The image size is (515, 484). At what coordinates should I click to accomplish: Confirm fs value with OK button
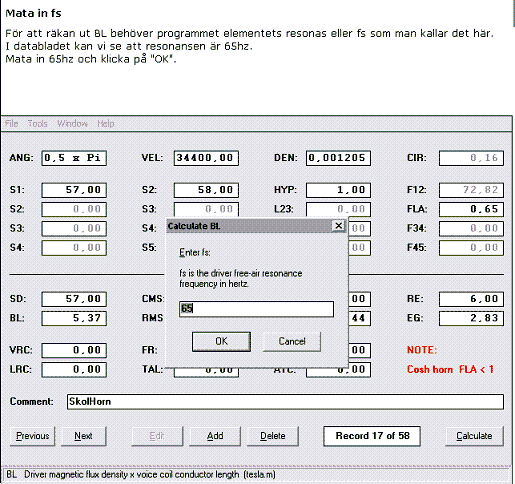point(221,341)
